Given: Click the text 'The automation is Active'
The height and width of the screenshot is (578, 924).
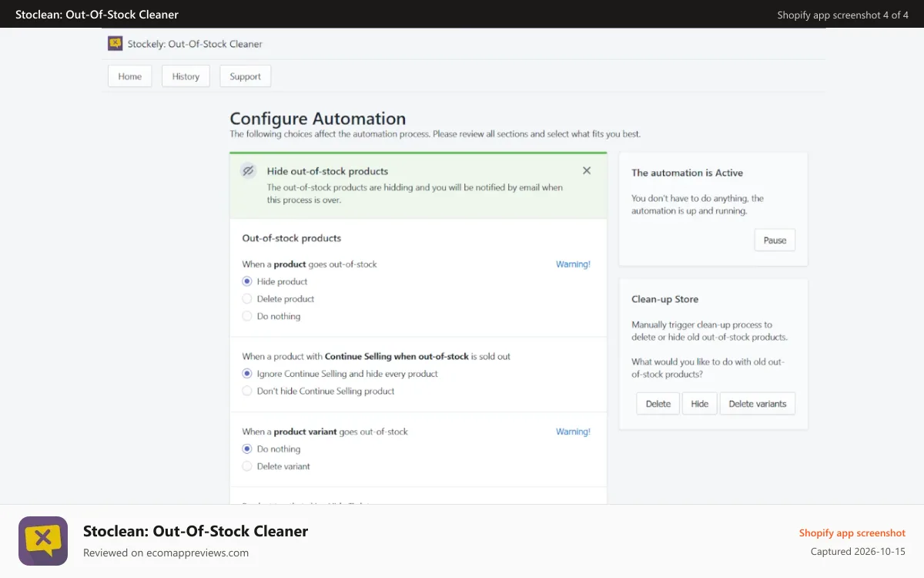Looking at the screenshot, I should (x=687, y=173).
